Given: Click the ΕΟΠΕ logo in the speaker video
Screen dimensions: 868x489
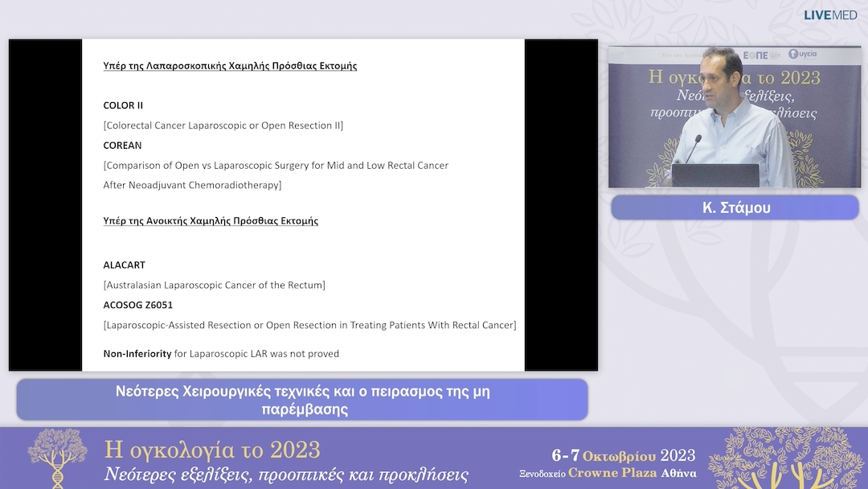Looking at the screenshot, I should 755,55.
